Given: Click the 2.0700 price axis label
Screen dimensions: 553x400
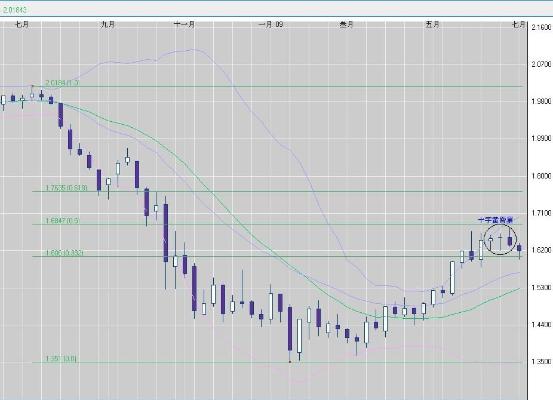Looking at the screenshot, I should pyautogui.click(x=541, y=64).
